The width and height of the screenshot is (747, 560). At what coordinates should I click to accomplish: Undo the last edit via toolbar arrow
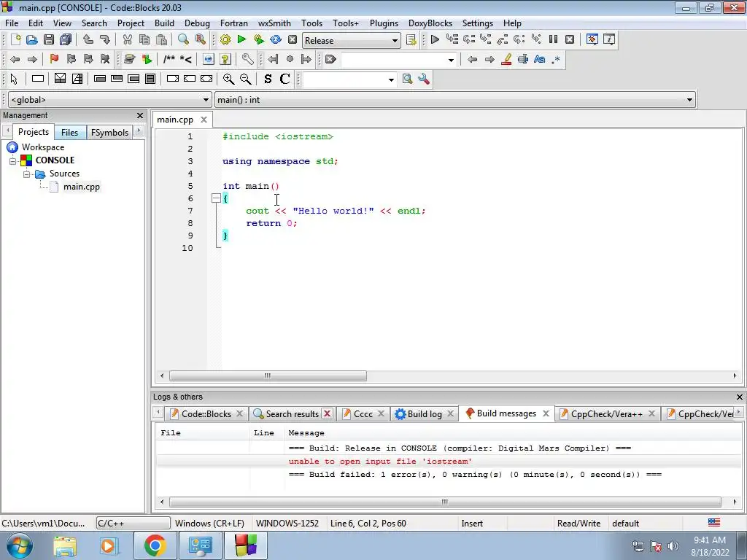88,39
